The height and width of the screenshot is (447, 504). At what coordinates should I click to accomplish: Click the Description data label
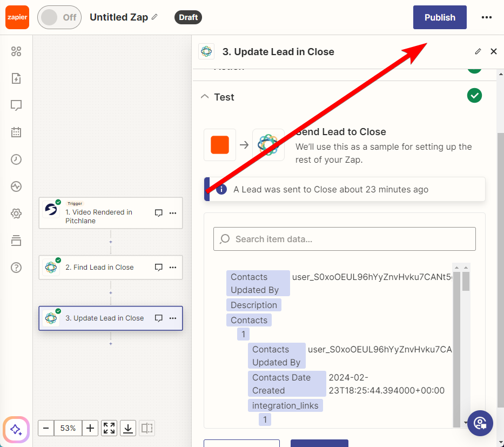(x=253, y=305)
